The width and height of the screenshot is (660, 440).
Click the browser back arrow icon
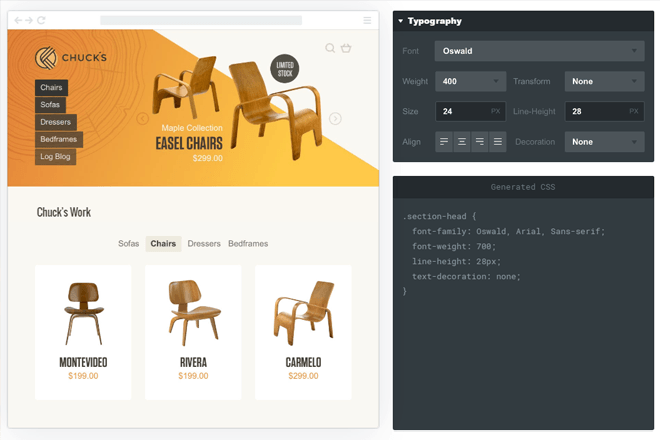[x=18, y=20]
